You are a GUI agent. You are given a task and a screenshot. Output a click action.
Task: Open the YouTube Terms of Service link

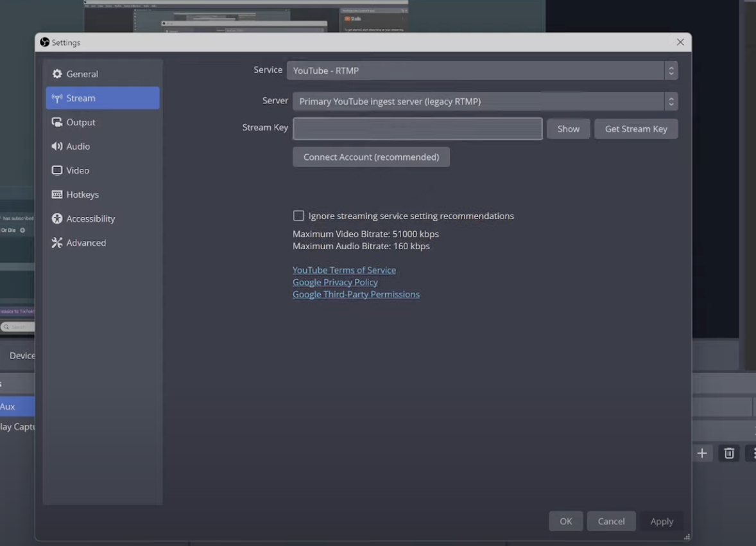click(344, 270)
